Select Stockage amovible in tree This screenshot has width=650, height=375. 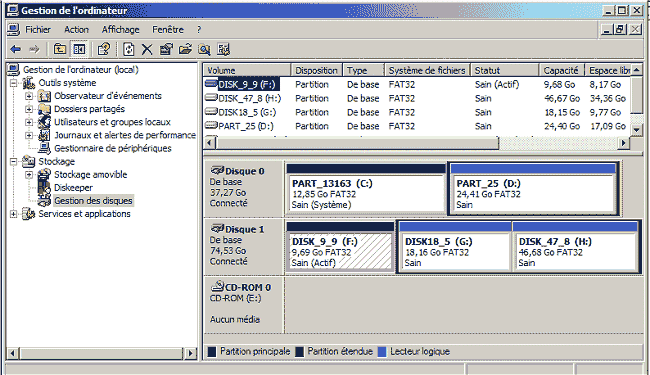(91, 174)
